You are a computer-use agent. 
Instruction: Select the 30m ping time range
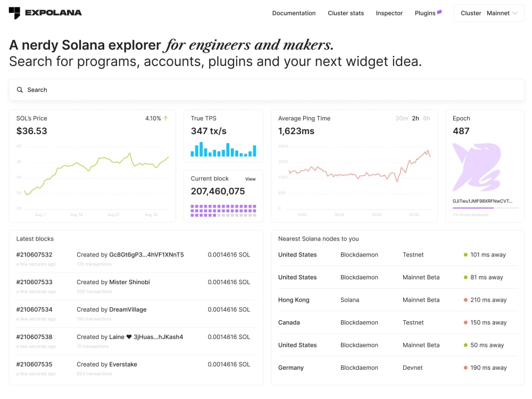point(401,118)
